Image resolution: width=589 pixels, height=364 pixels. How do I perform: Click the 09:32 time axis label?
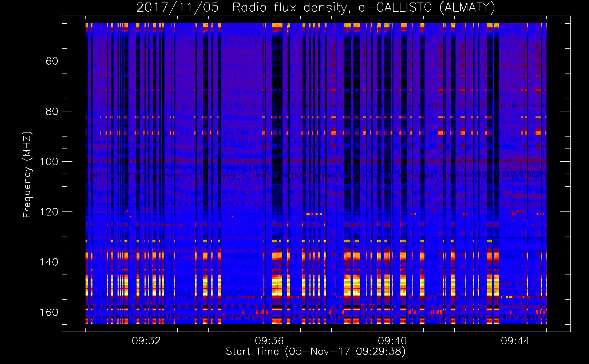146,341
